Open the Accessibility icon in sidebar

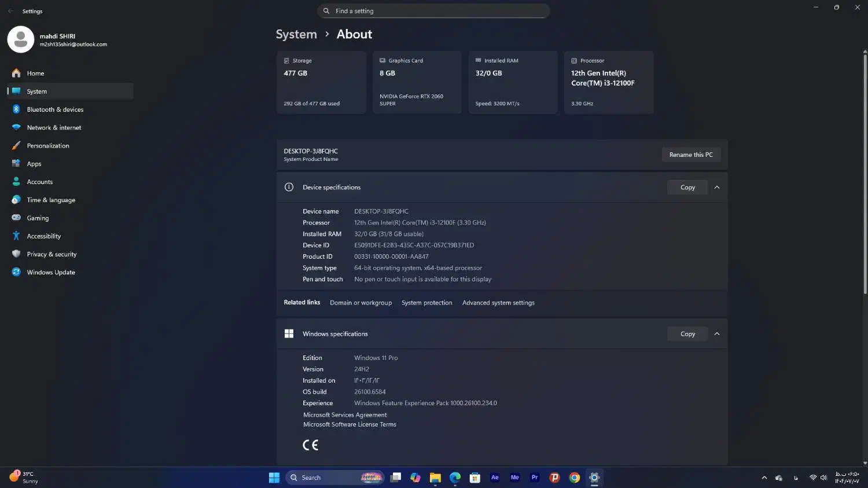[16, 236]
